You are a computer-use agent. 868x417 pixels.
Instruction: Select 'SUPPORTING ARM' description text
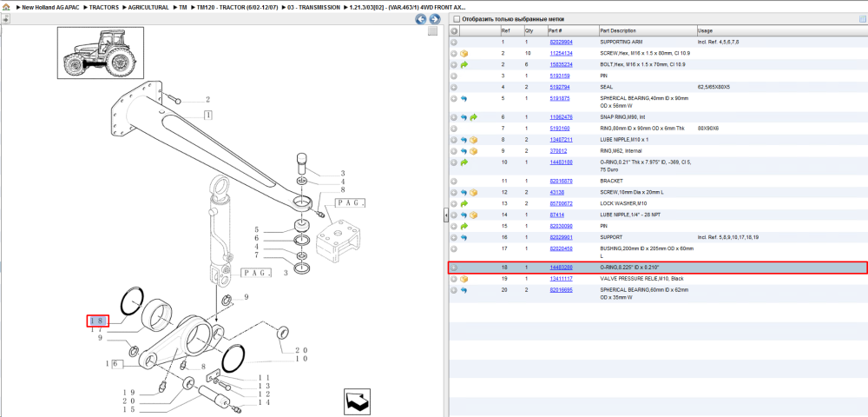coord(621,42)
